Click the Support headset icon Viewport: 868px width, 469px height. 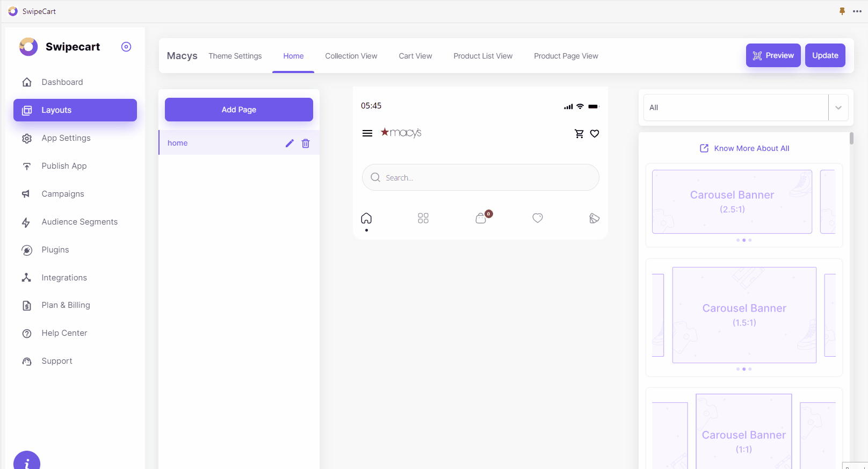tap(27, 362)
